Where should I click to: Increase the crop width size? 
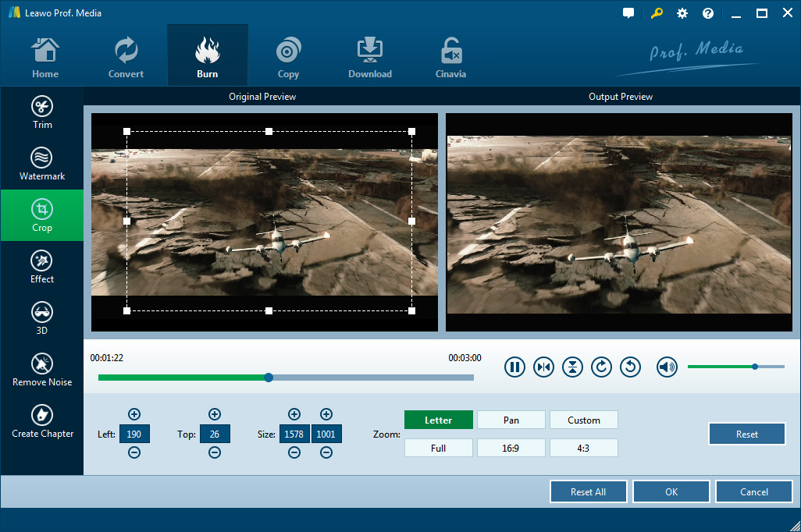pyautogui.click(x=294, y=414)
